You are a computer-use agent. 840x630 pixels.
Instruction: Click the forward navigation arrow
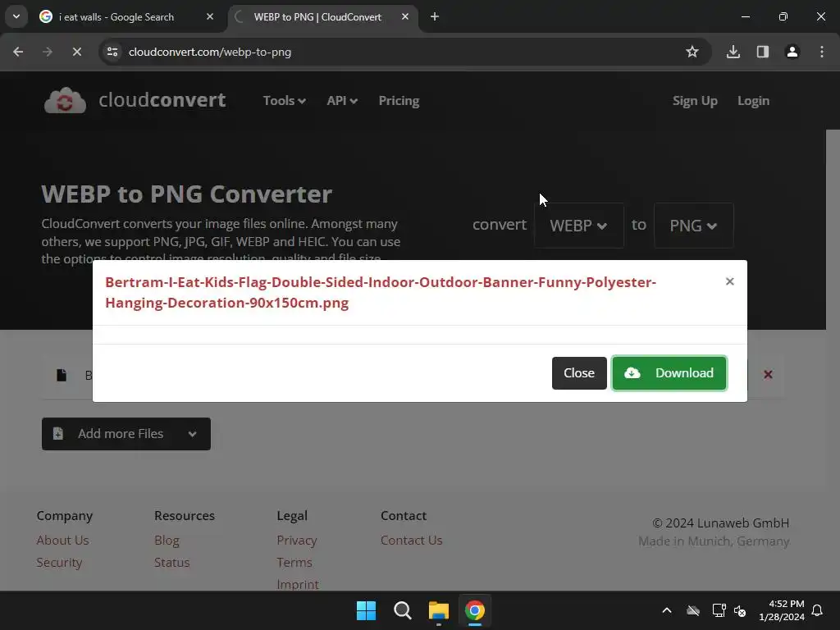click(x=47, y=52)
